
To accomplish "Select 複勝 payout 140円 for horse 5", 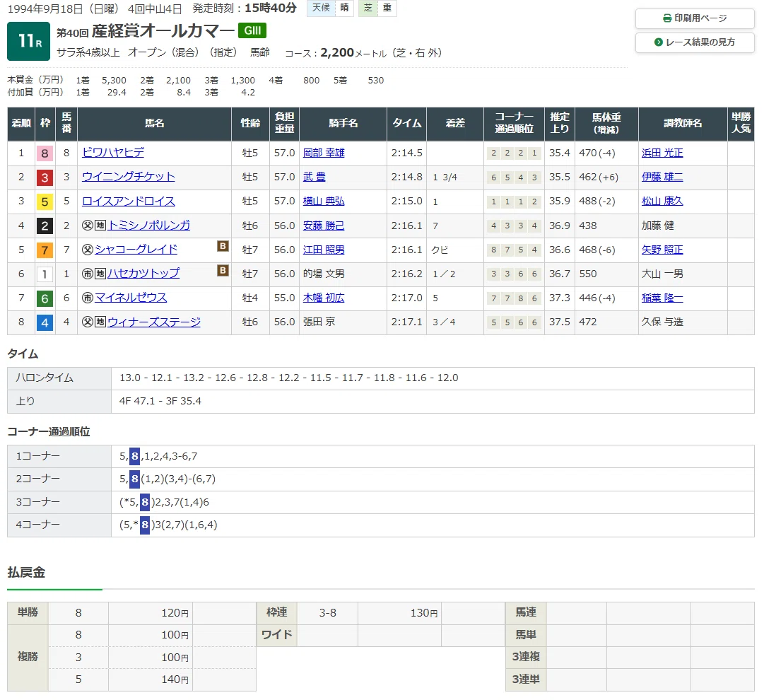I will pyautogui.click(x=175, y=679).
